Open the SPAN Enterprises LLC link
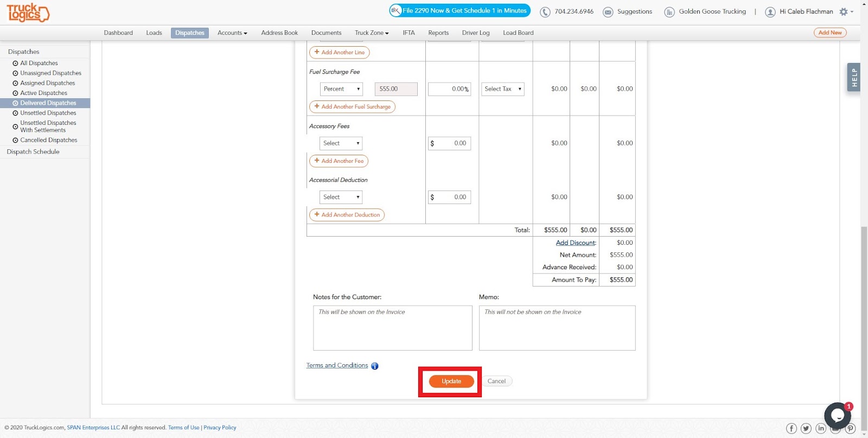Viewport: 868px width, 438px height. [x=93, y=428]
